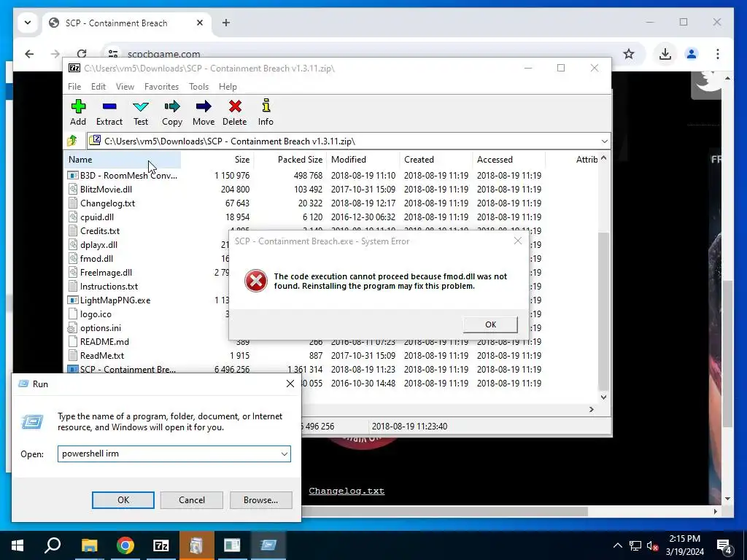
Task: Open File Explorer from the taskbar
Action: pos(89,545)
